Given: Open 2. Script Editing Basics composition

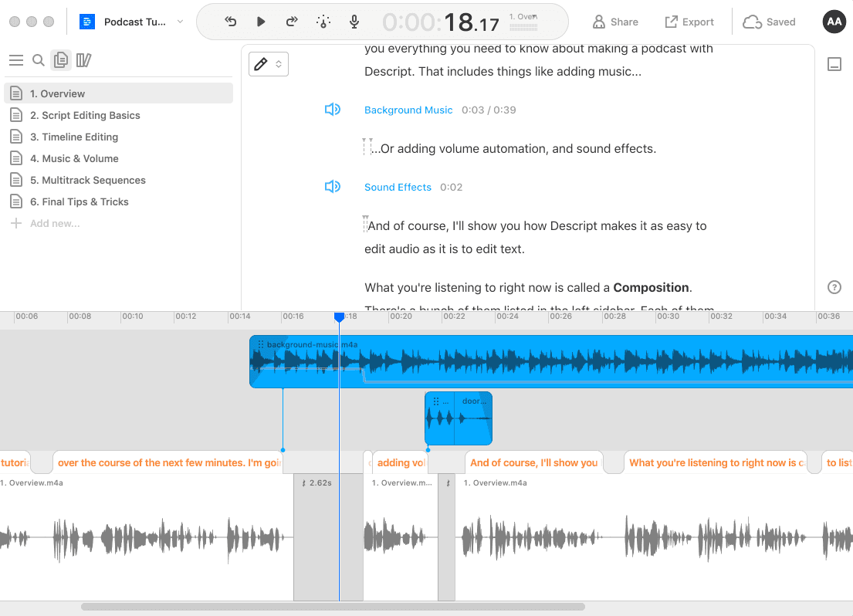Looking at the screenshot, I should (119, 115).
